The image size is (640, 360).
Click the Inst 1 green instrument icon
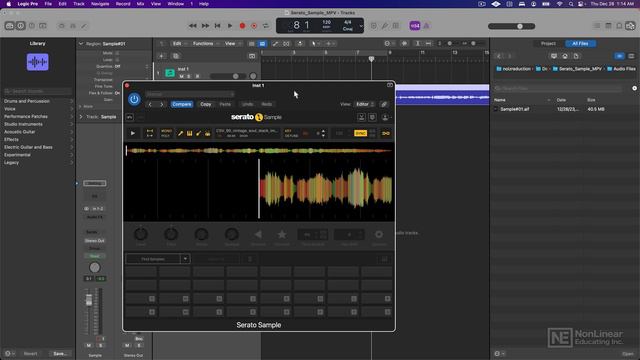pyautogui.click(x=170, y=73)
